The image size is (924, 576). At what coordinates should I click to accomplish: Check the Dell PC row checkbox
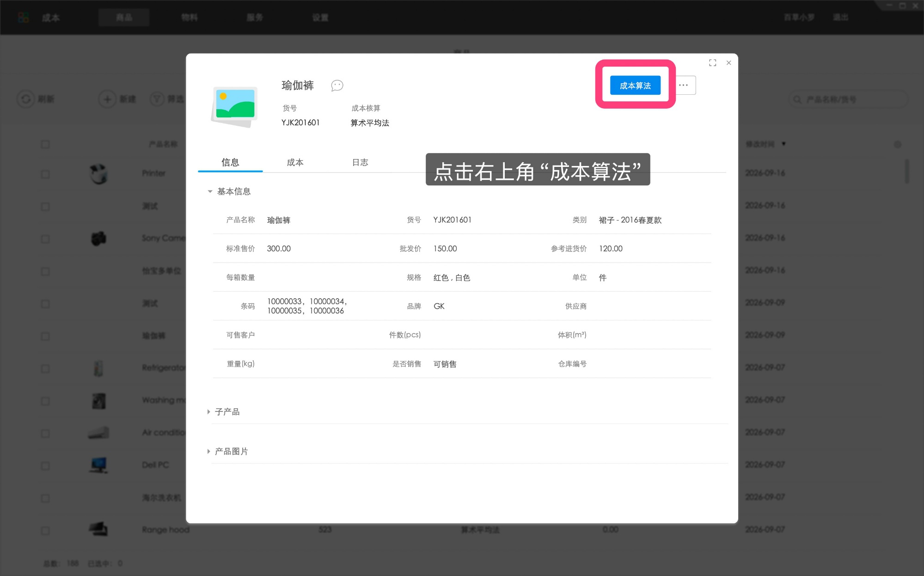point(45,466)
